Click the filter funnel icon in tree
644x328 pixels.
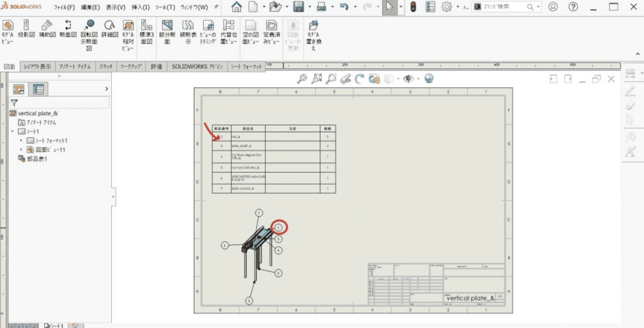pos(14,103)
